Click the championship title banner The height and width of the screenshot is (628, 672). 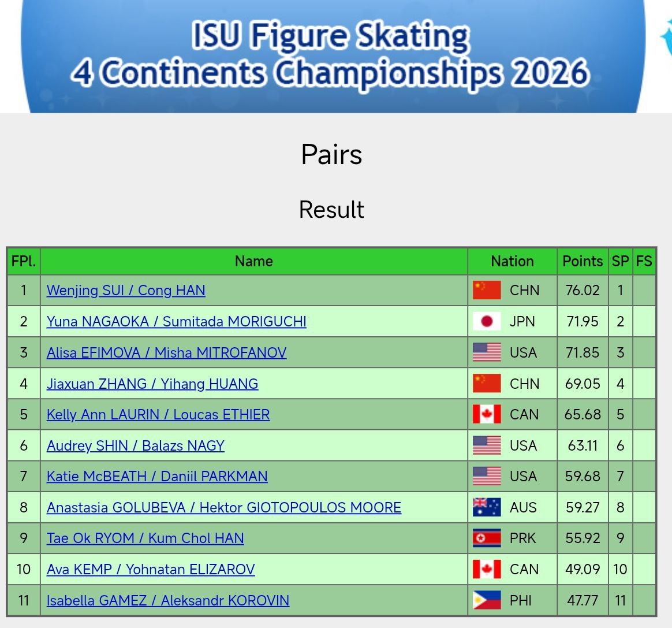(333, 56)
